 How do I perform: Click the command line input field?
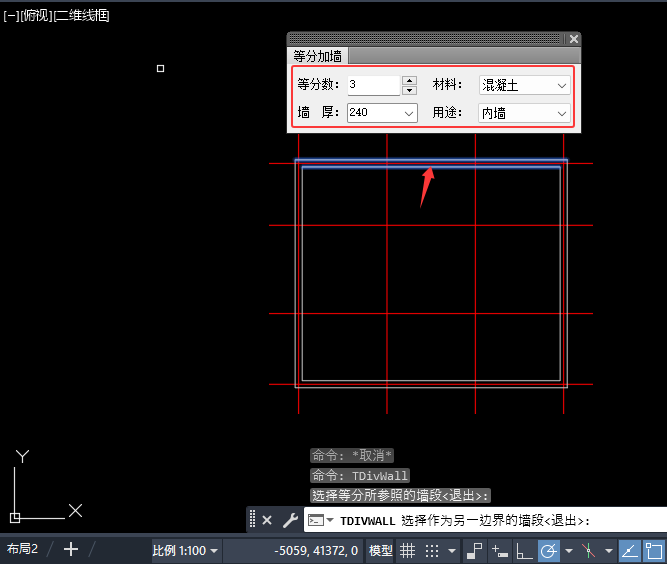coord(485,520)
